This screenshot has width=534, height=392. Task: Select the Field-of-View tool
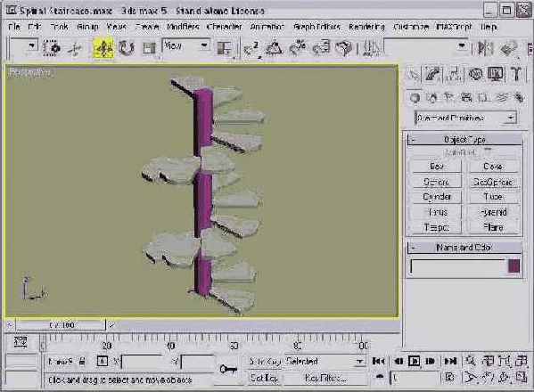coord(471,377)
